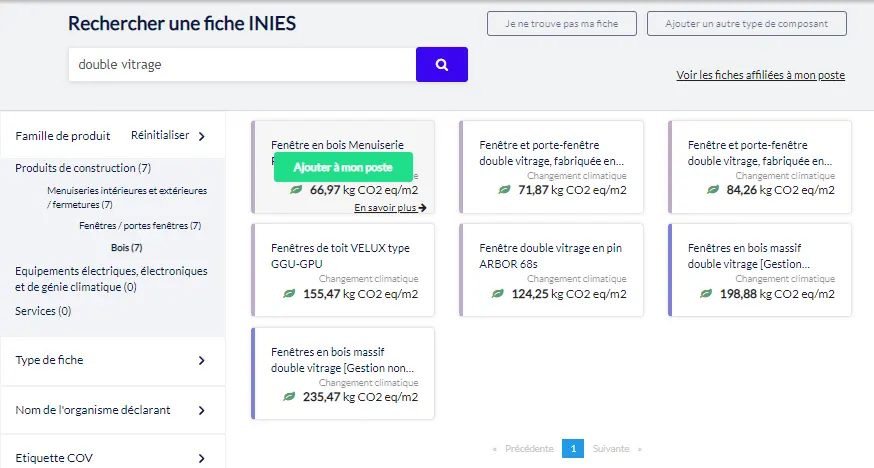Select the Services (0) category
This screenshot has width=874, height=468.
pyautogui.click(x=43, y=311)
